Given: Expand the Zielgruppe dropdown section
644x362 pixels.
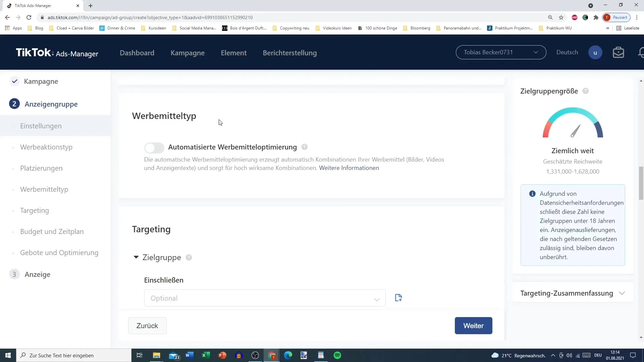Looking at the screenshot, I should pos(136,257).
